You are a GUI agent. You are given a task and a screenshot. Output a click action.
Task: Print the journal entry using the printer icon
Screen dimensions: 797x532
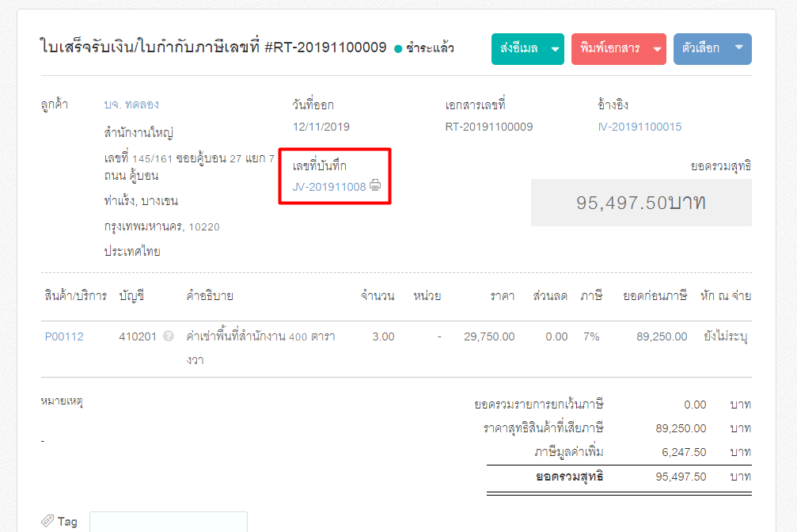pyautogui.click(x=375, y=187)
